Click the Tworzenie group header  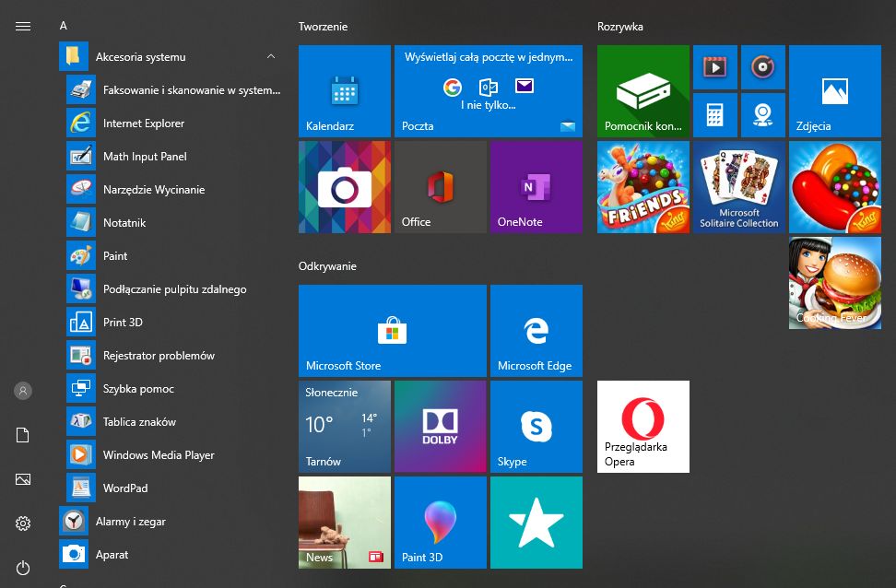[x=323, y=27]
